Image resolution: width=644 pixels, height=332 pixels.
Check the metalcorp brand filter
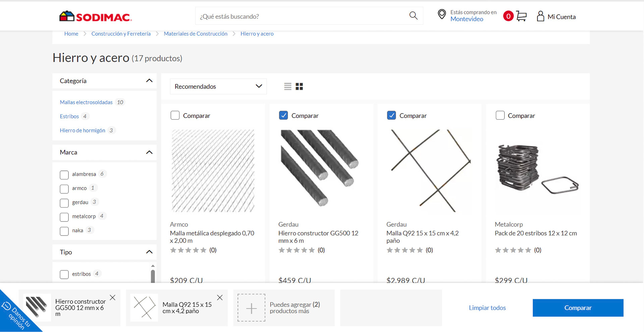click(64, 217)
